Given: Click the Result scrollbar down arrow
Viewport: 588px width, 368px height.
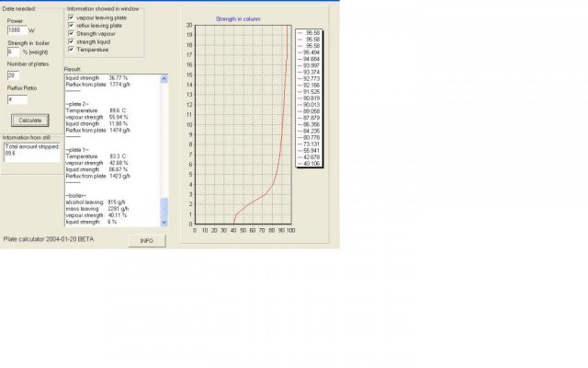Looking at the screenshot, I should pos(164,222).
